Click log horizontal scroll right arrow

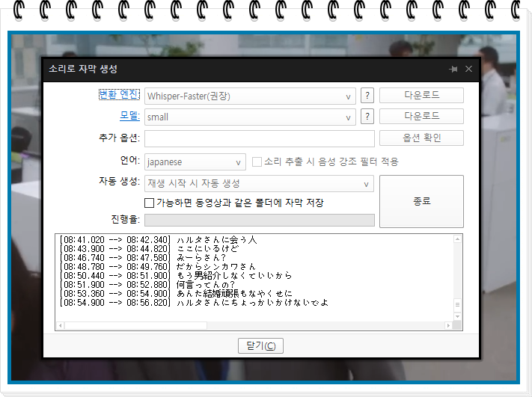click(x=448, y=325)
